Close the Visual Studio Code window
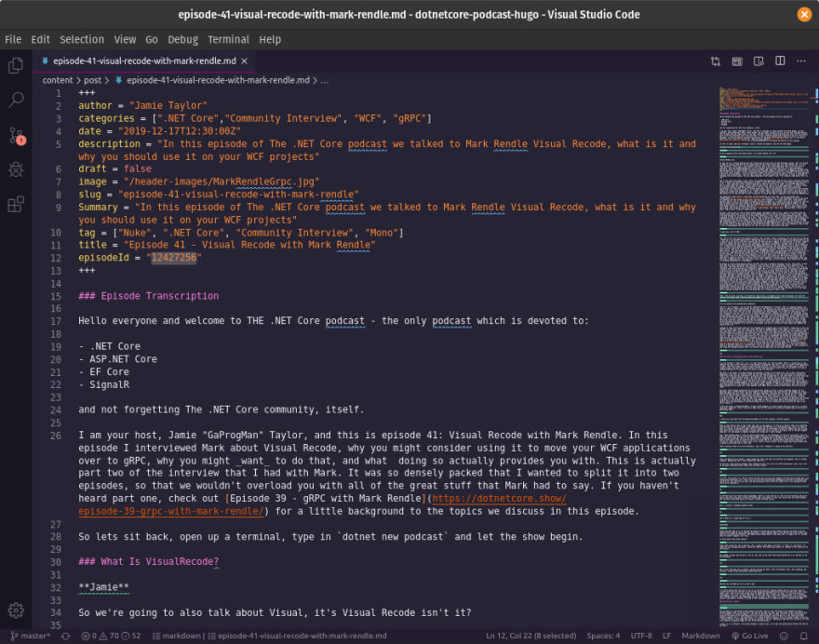 click(804, 14)
